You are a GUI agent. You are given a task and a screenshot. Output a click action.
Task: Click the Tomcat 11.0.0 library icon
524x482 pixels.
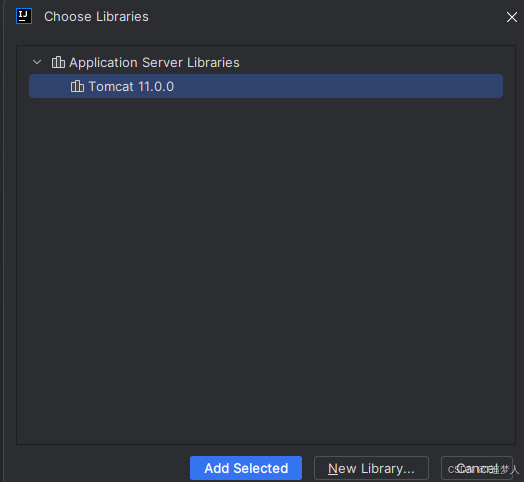77,86
